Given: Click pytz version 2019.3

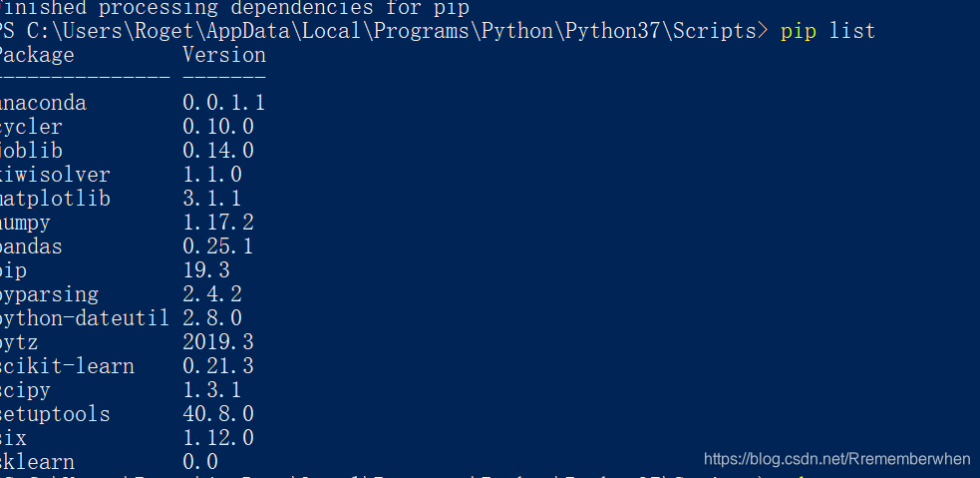Looking at the screenshot, I should 218,341.
